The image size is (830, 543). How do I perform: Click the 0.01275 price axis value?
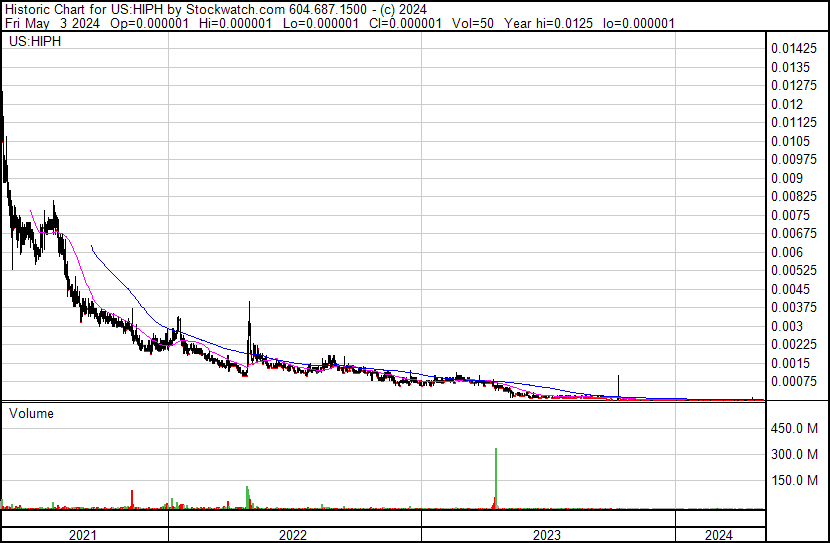794,85
